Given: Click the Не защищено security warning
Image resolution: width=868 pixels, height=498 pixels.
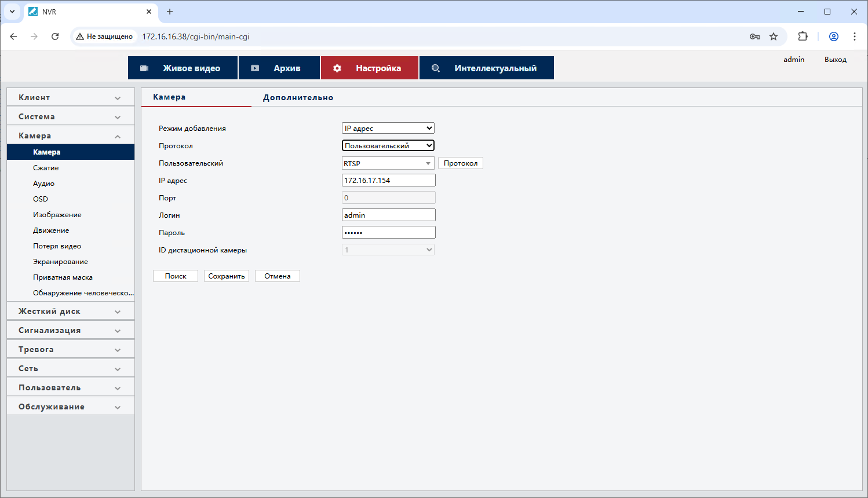Looking at the screenshot, I should [x=105, y=36].
